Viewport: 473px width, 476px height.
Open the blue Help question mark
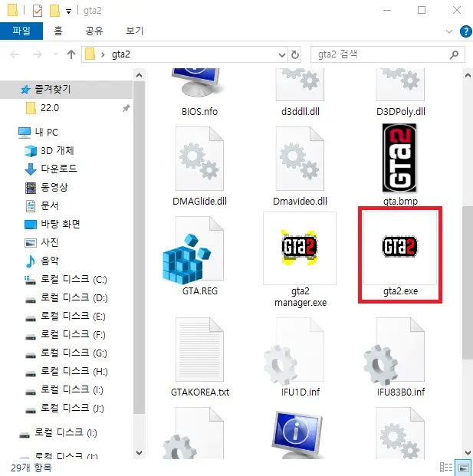465,31
